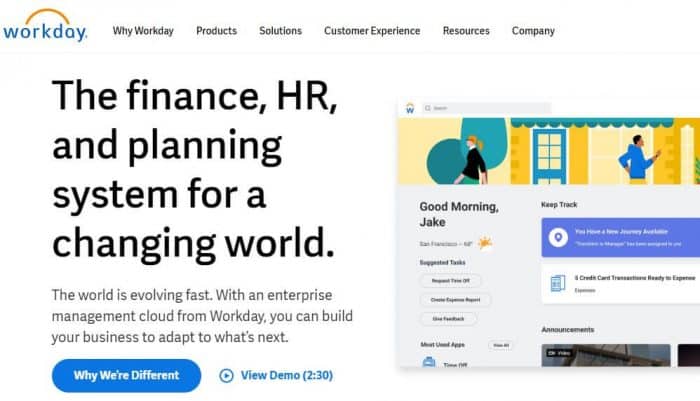Click the magnifier icon in demo search bar
700x401 pixels.
pos(428,108)
